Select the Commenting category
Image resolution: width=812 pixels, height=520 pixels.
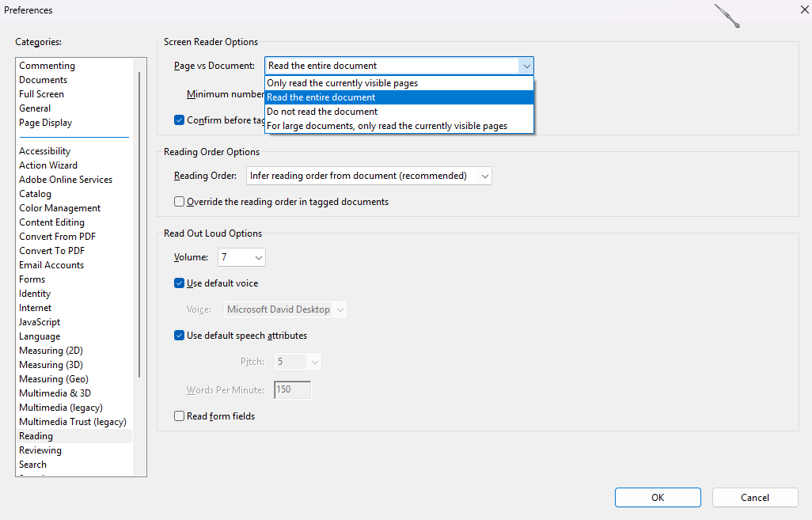47,66
